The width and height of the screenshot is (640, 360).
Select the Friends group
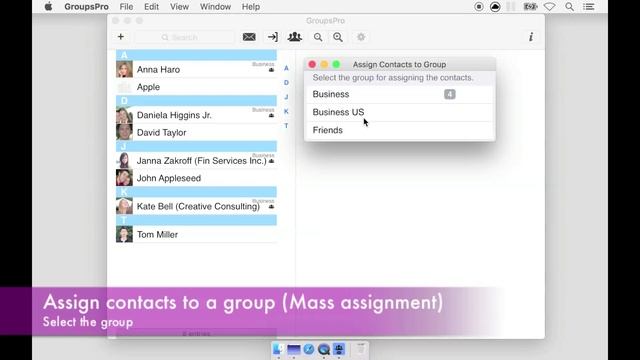(400, 130)
